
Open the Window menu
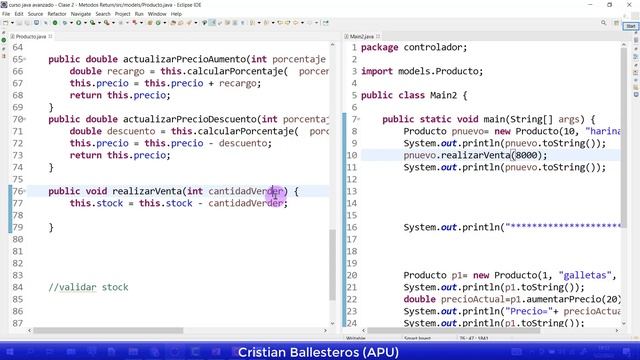157,14
